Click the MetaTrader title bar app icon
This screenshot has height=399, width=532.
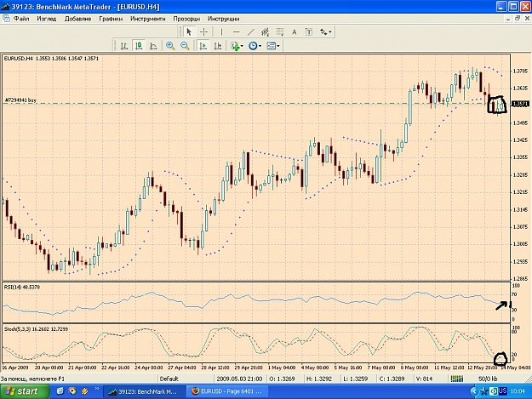(5, 7)
